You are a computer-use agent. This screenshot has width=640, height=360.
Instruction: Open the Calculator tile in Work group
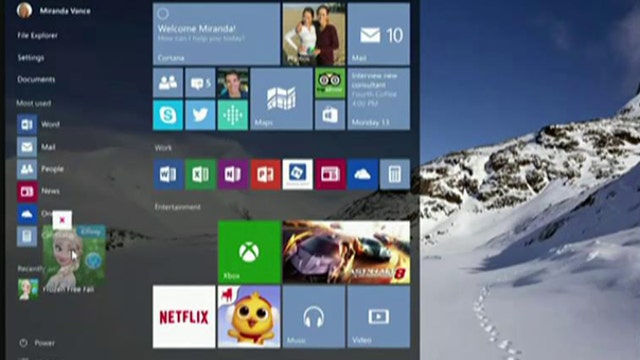[395, 174]
